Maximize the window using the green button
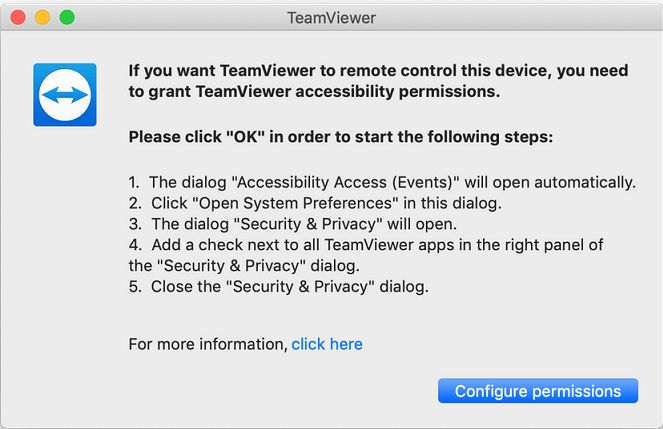The height and width of the screenshot is (429, 663). coord(67,17)
